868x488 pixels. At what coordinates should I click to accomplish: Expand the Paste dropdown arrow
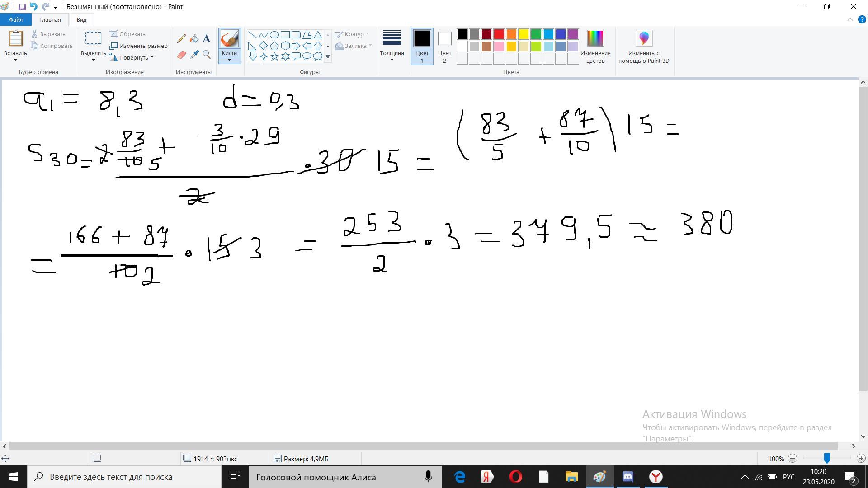[x=15, y=60]
